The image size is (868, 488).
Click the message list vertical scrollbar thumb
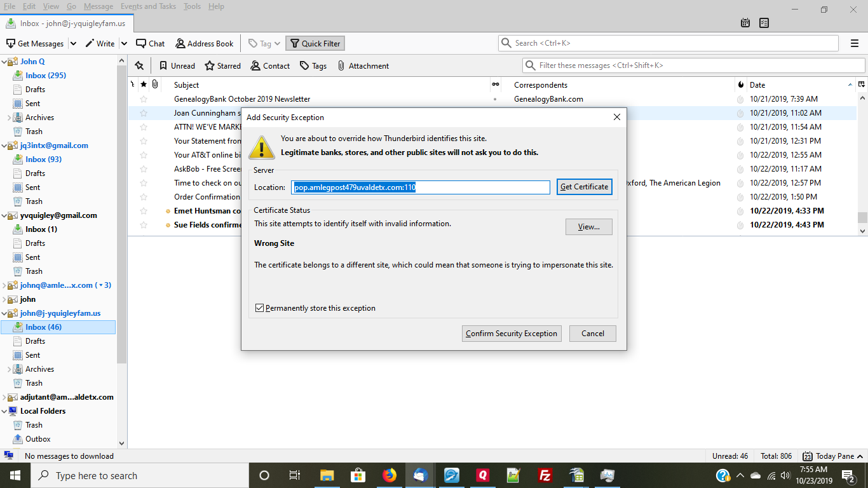862,217
